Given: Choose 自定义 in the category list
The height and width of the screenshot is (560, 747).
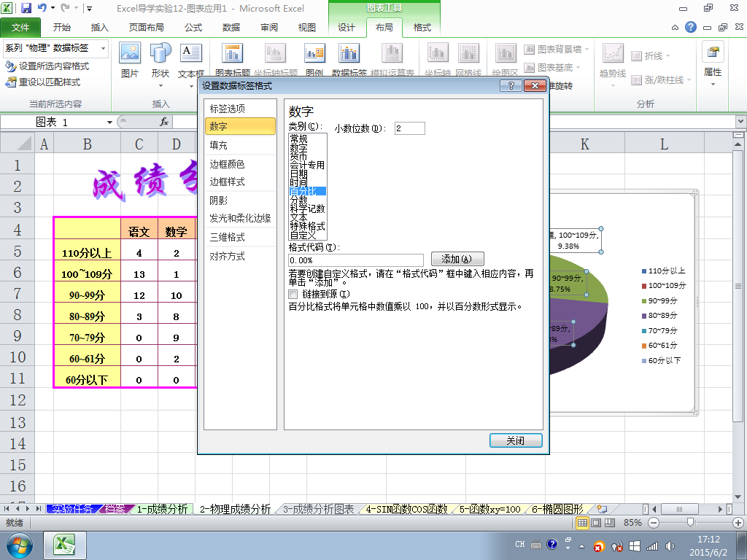Looking at the screenshot, I should click(x=308, y=235).
